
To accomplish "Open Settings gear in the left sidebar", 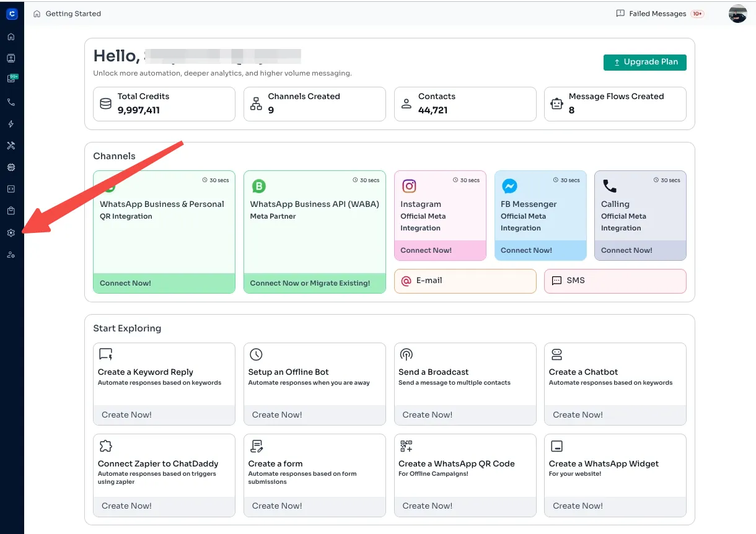I will [x=11, y=233].
